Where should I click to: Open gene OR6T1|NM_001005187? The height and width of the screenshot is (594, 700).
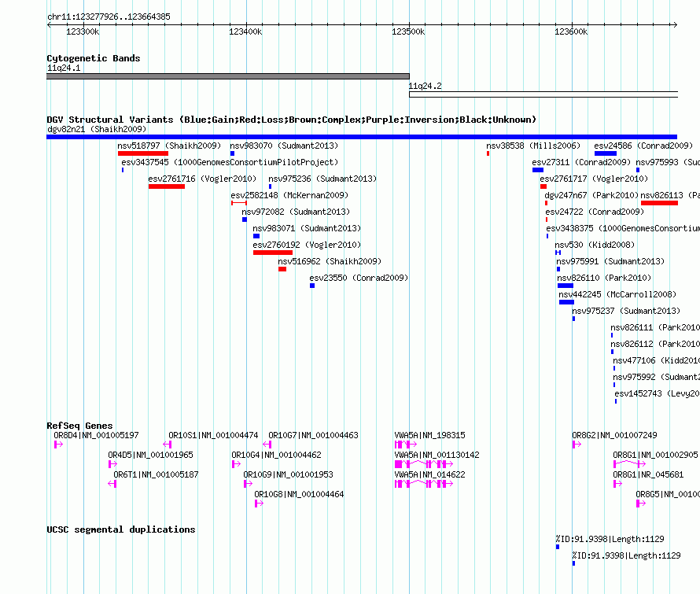tap(156, 474)
